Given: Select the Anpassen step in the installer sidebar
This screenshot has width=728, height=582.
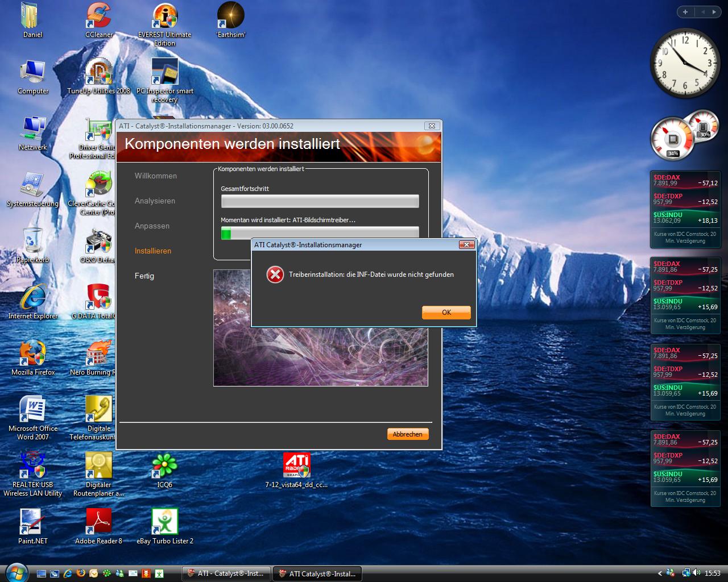Looking at the screenshot, I should pos(152,226).
